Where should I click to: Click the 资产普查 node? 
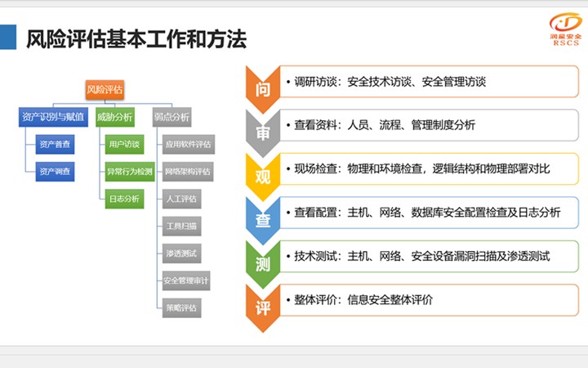[x=56, y=144]
